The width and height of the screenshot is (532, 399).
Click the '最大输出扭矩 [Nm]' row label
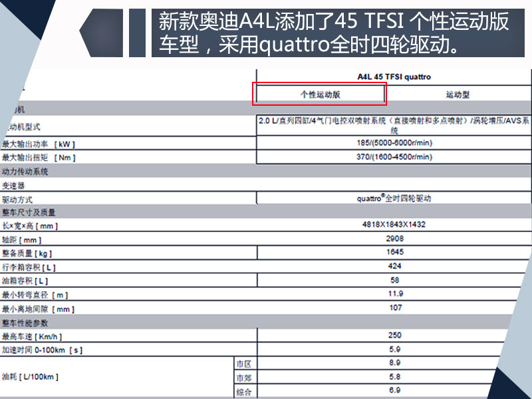(x=39, y=158)
